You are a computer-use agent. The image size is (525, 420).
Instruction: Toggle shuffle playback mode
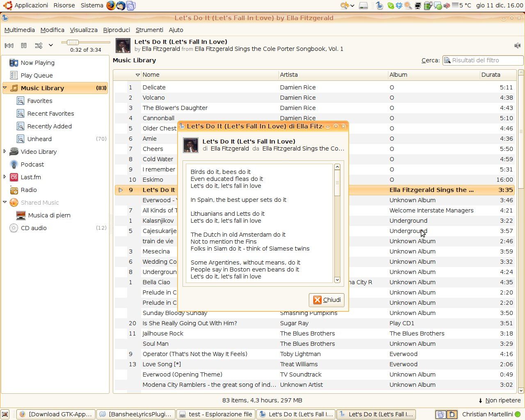(x=39, y=46)
